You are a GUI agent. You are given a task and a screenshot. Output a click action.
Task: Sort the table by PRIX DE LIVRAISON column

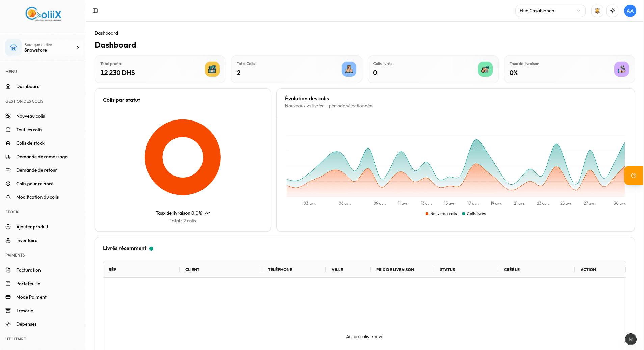(x=395, y=269)
